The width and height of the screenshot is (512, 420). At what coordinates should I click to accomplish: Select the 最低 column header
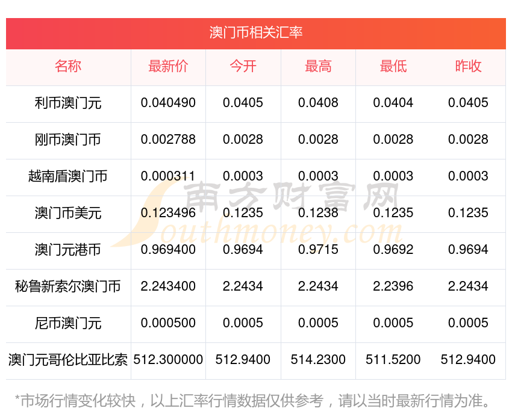[x=393, y=66]
